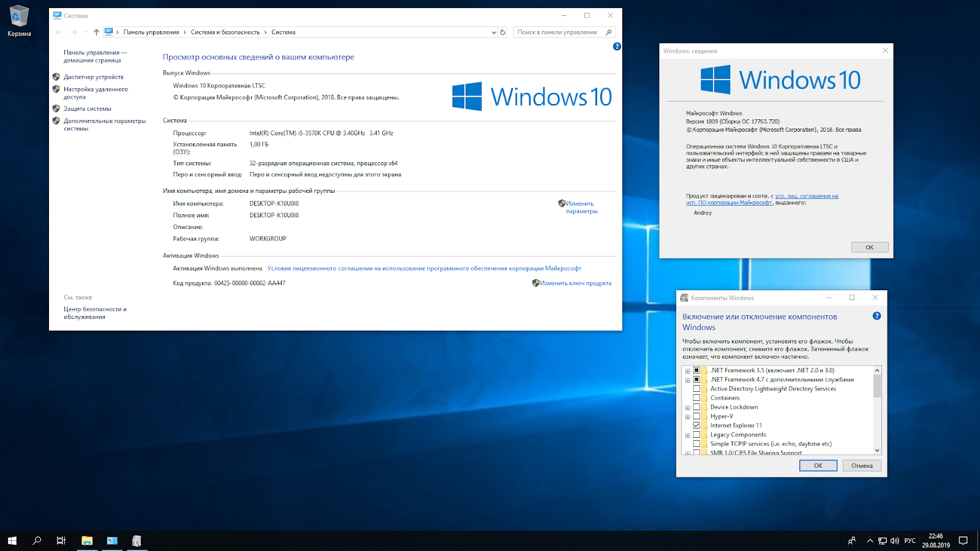
Task: Open taskbar search magnifier
Action: 37,541
